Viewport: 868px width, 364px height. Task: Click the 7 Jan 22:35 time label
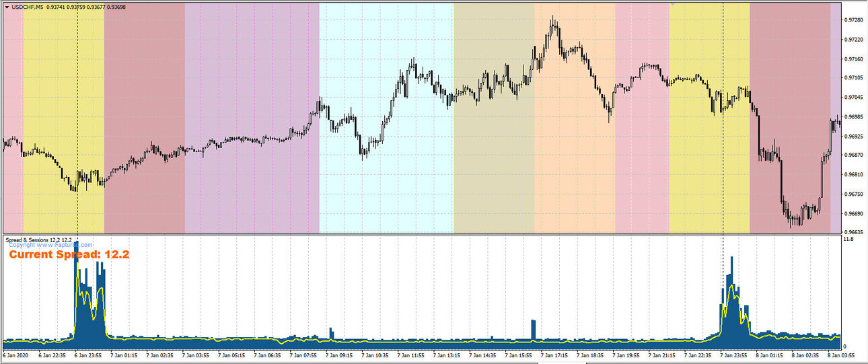tap(696, 355)
